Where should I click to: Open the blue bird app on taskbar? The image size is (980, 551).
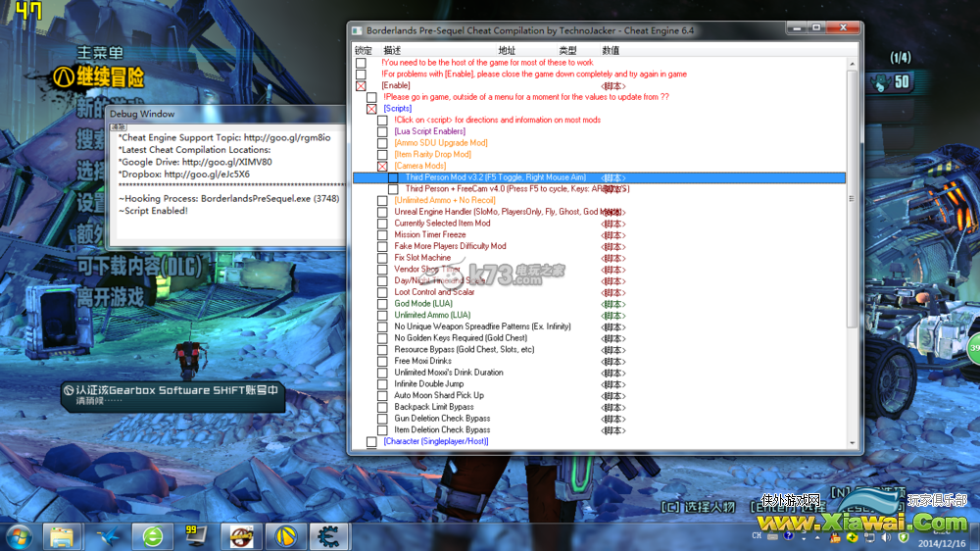[108, 537]
